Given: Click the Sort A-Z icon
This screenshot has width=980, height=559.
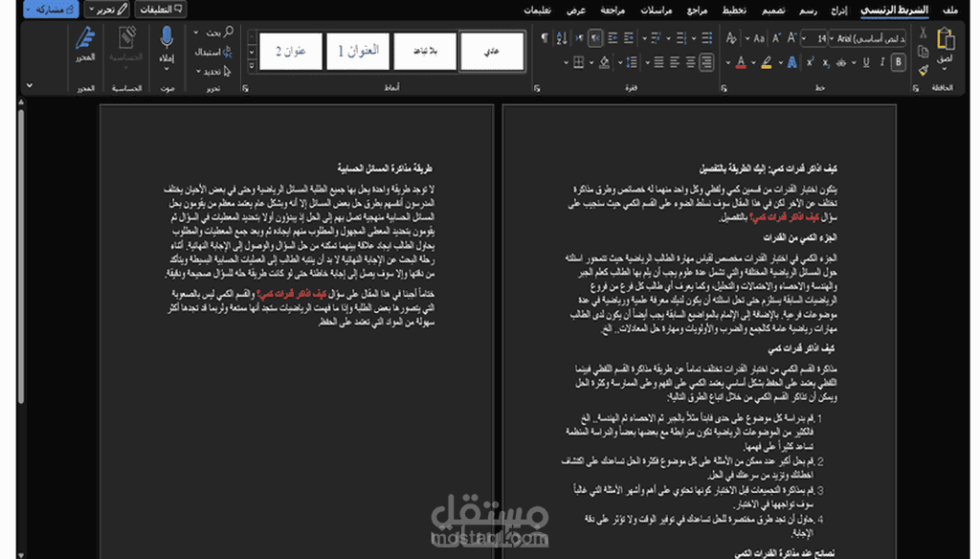Looking at the screenshot, I should [564, 38].
